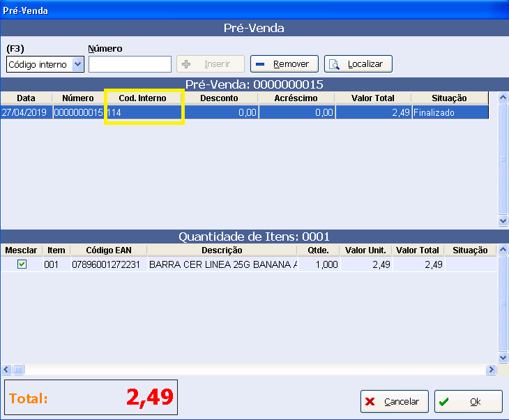This screenshot has height=420, width=509.
Task: Click the magnifier icon on Localizar button
Action: click(334, 64)
